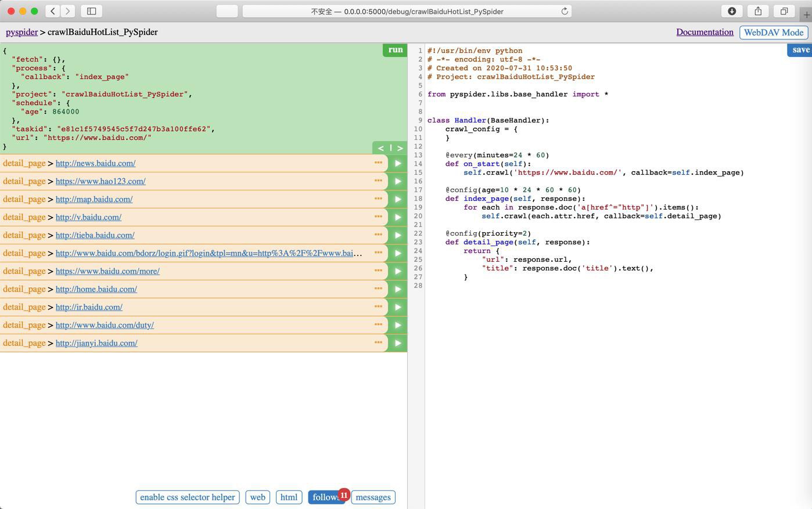Click code line 15 with self.crawl baidu
Viewport: 812px width, 509px height.
pos(603,172)
